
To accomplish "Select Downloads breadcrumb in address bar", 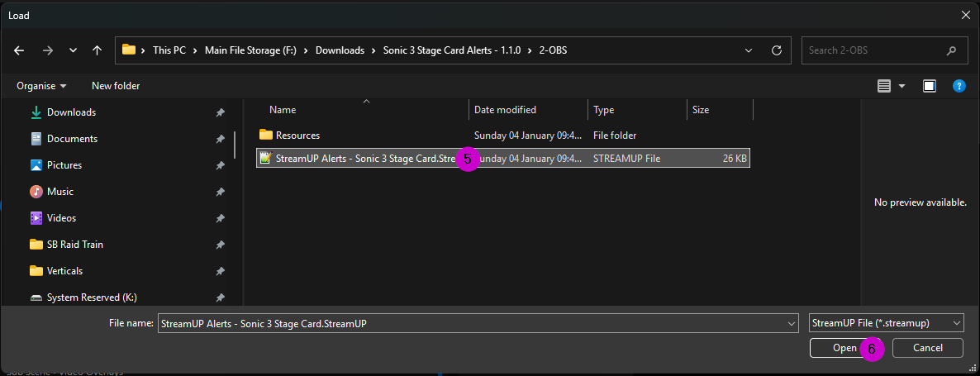I will pyautogui.click(x=340, y=50).
